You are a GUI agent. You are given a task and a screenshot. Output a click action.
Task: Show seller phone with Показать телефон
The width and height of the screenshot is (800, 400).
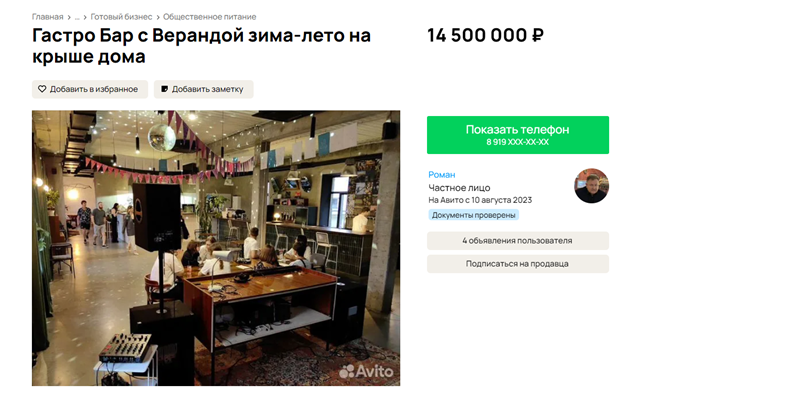point(518,135)
